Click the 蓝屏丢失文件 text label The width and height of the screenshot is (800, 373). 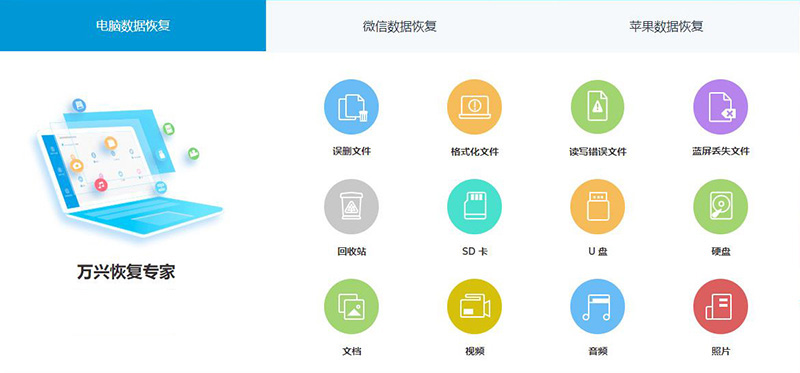pos(720,152)
